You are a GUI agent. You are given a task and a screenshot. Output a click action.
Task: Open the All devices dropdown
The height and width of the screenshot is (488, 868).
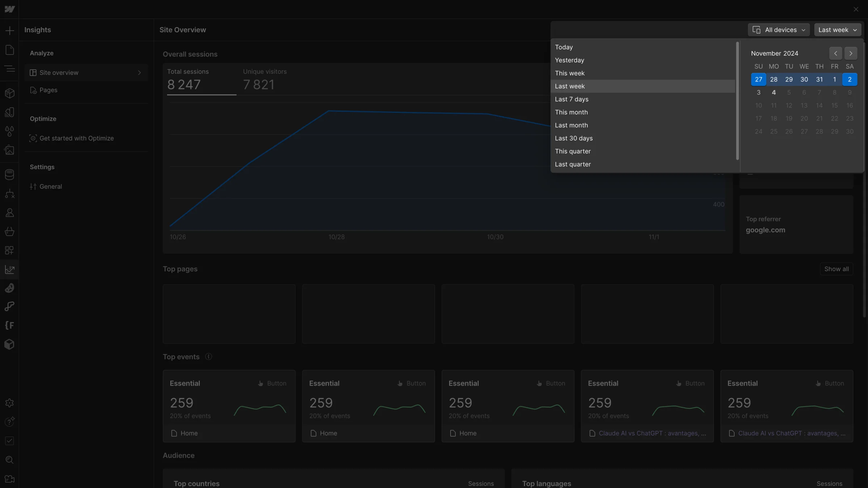pos(779,30)
